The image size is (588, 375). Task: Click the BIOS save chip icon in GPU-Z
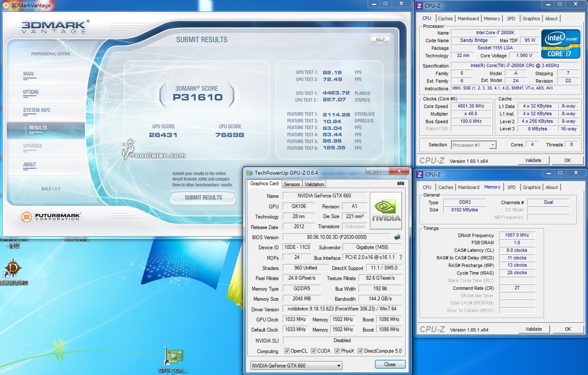click(x=397, y=237)
